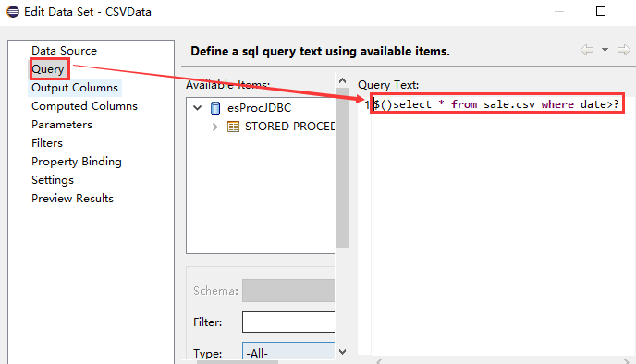Image resolution: width=636 pixels, height=364 pixels.
Task: Click the esProcJDBC database icon
Action: [x=215, y=108]
